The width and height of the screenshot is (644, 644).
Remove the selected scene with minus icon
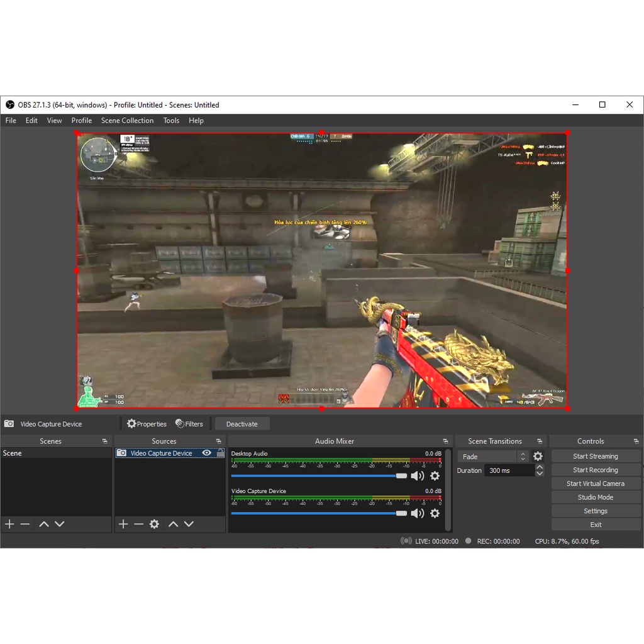tap(25, 524)
